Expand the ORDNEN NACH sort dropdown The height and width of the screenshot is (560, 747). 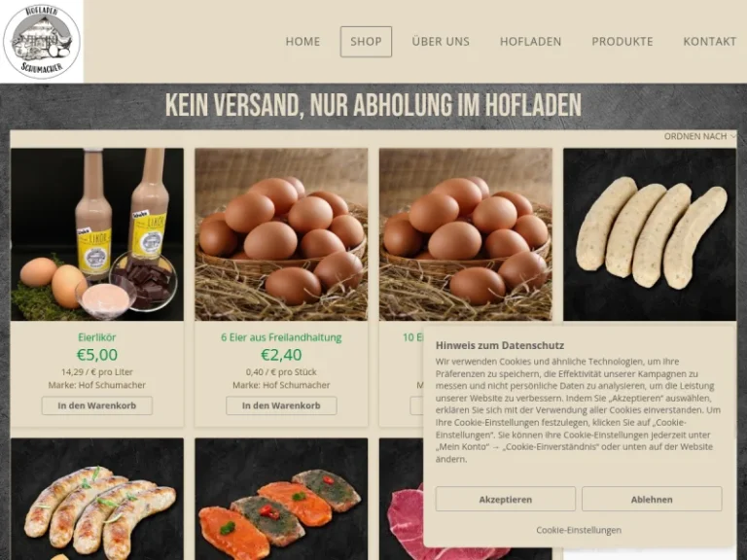(700, 136)
